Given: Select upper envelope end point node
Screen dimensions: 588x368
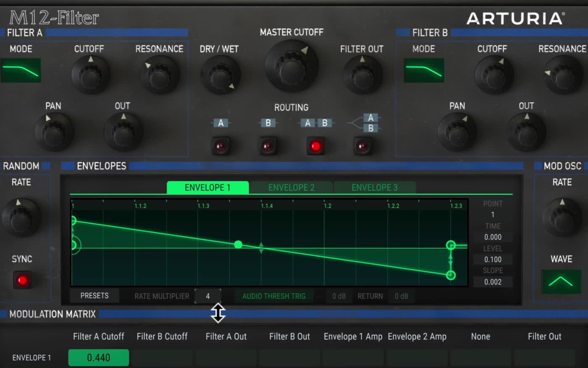Looking at the screenshot, I should click(x=451, y=245).
